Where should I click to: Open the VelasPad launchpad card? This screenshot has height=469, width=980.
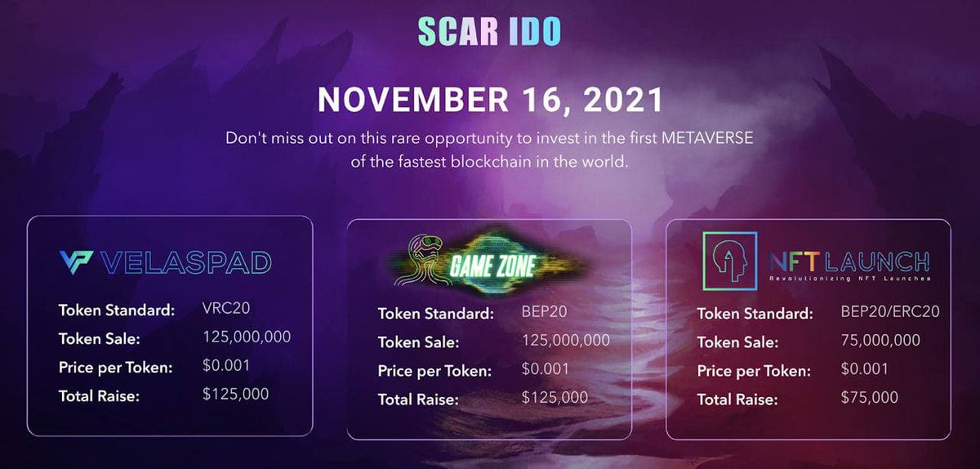(x=170, y=326)
